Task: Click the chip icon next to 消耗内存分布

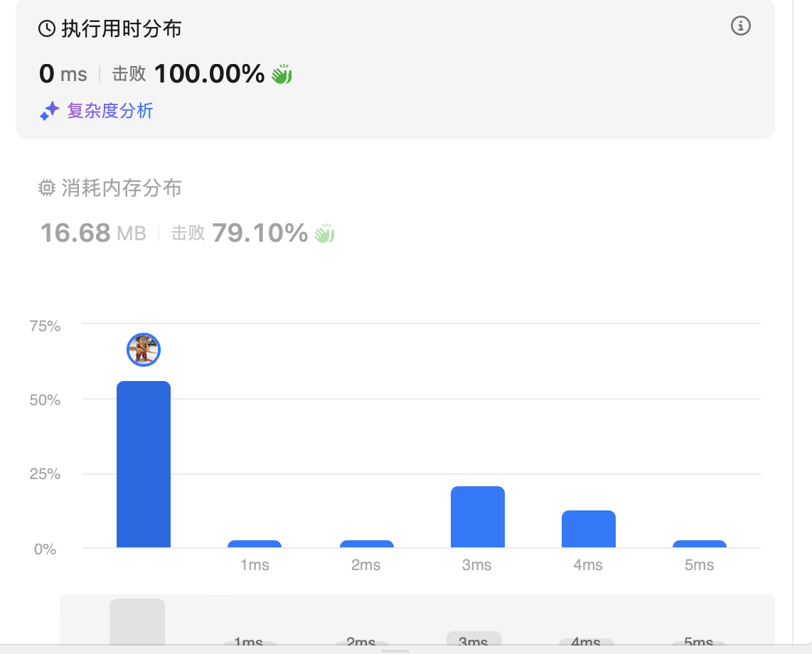Action: coord(47,188)
